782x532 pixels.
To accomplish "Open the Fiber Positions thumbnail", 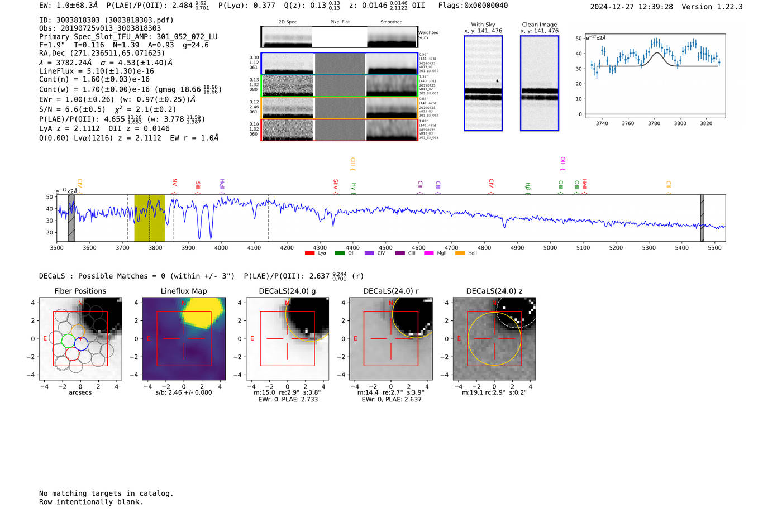I will [80, 339].
